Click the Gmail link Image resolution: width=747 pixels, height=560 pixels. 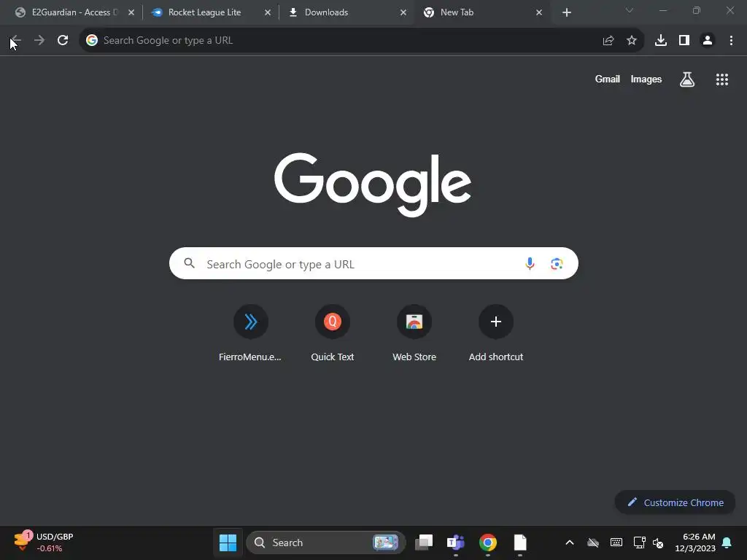608,79
